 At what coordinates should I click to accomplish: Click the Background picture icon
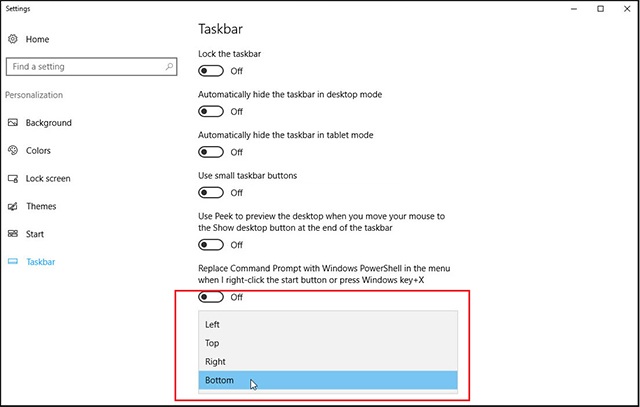(13, 122)
